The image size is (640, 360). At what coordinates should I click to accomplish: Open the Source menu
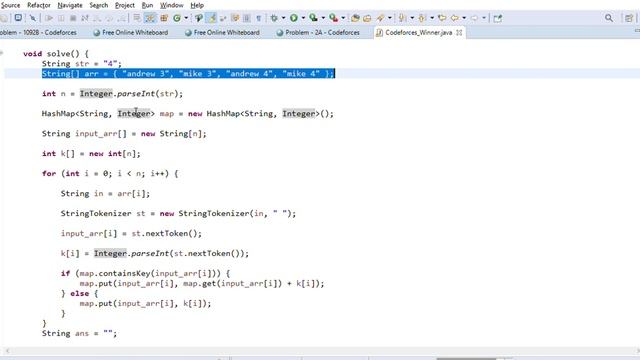(10, 5)
